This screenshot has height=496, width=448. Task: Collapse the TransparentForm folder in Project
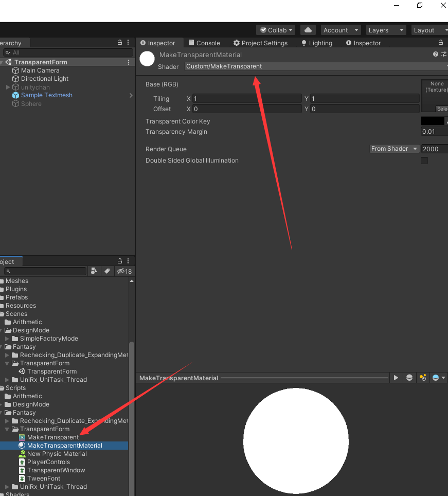coord(7,429)
